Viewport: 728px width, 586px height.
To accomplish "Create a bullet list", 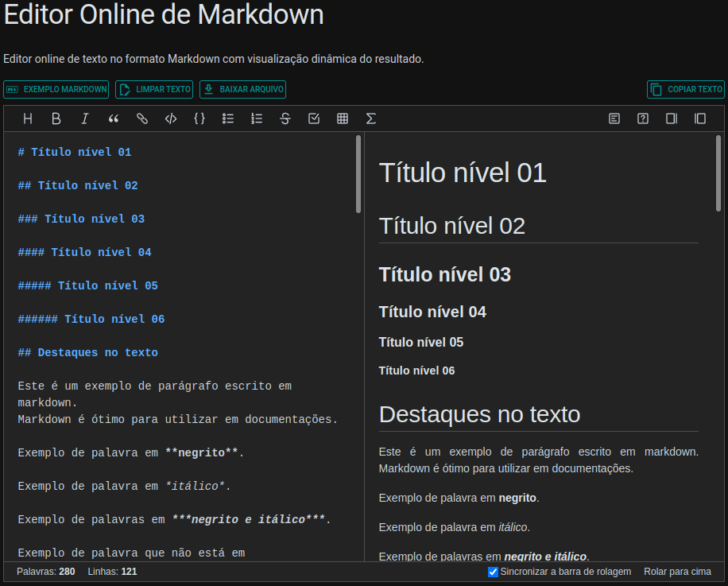I will pos(228,118).
